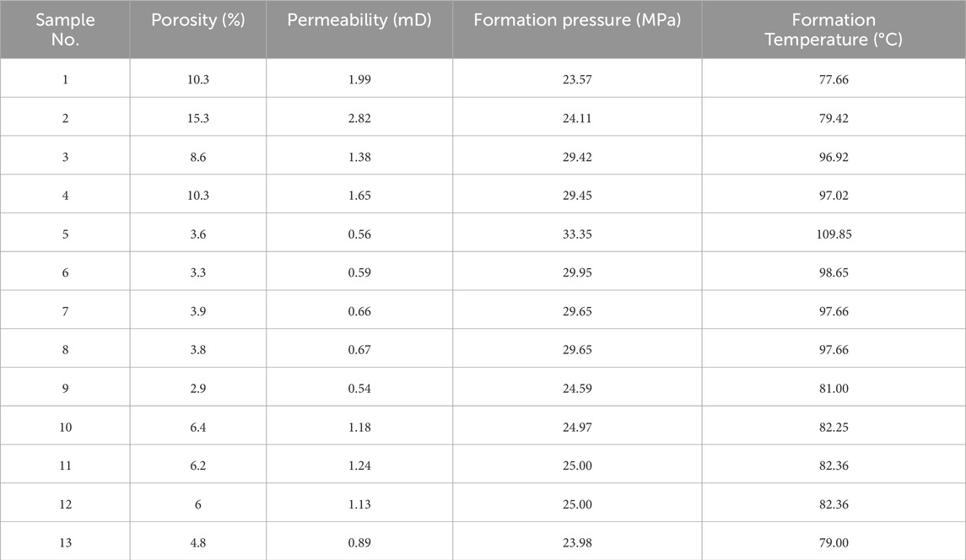
Task: Select permeability value 1.99 for sample 1
Action: 359,79
